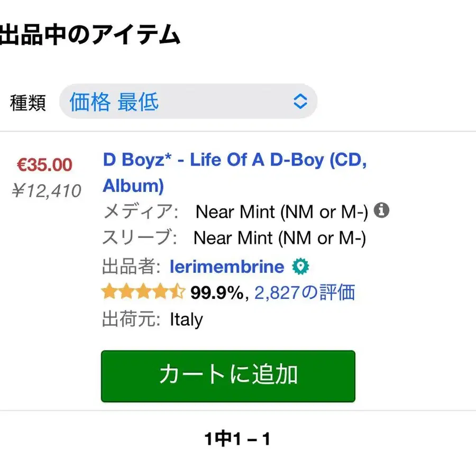
Task: Click the gold star rating icons
Action: [x=143, y=292]
